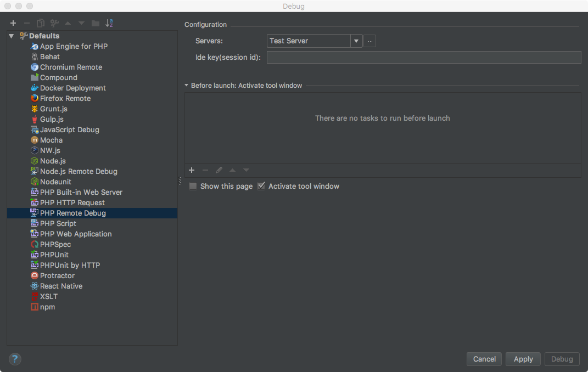588x372 pixels.
Task: Open server settings via the ellipsis button
Action: coord(370,41)
